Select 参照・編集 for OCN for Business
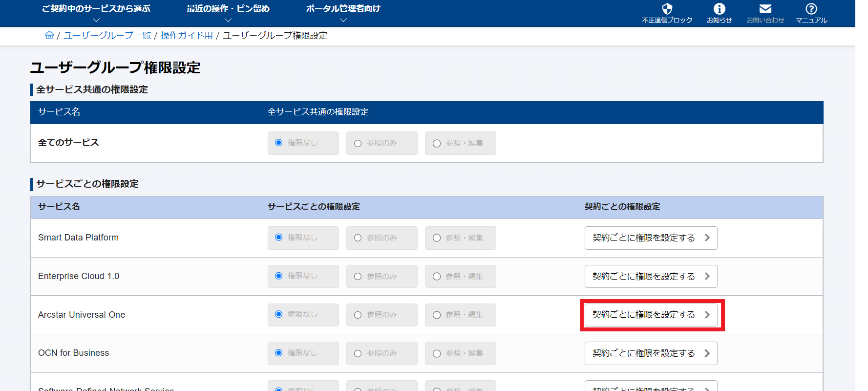Image resolution: width=868 pixels, height=391 pixels. pos(461,353)
